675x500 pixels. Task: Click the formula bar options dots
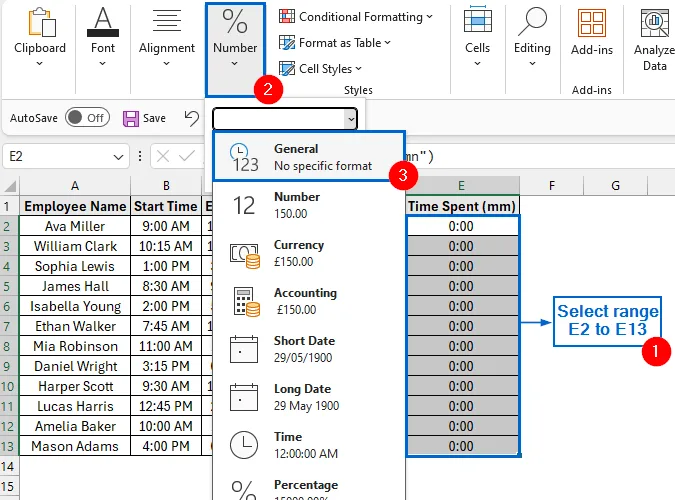click(140, 156)
